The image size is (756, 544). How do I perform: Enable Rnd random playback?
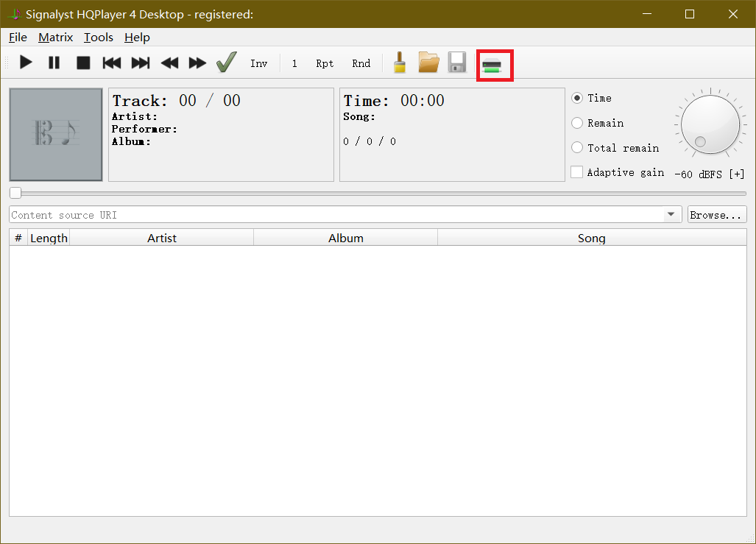pos(361,63)
